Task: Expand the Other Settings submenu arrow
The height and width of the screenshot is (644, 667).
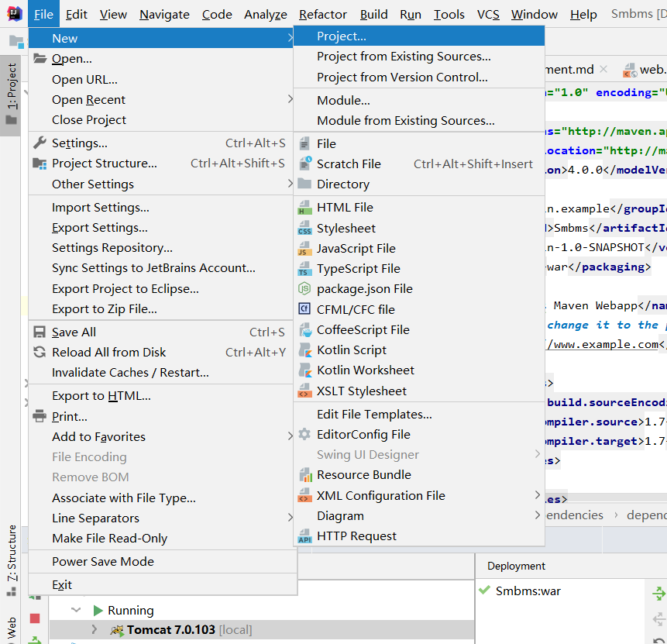Action: 290,184
